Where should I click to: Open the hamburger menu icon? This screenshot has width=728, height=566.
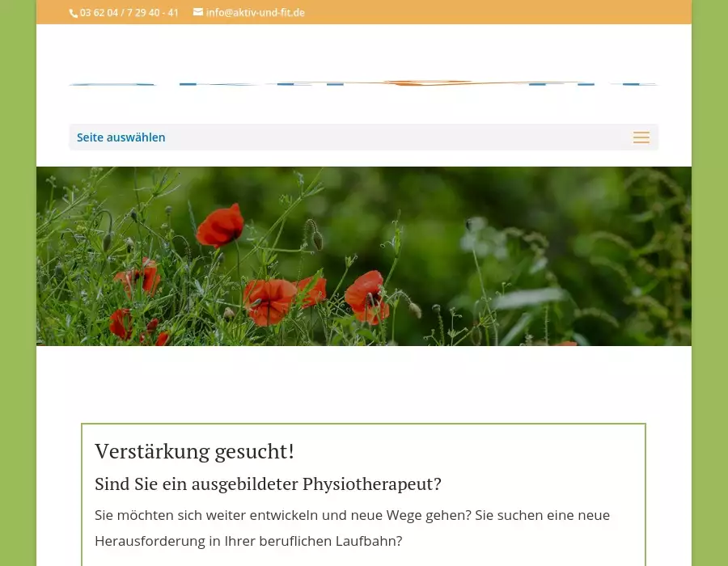point(641,137)
